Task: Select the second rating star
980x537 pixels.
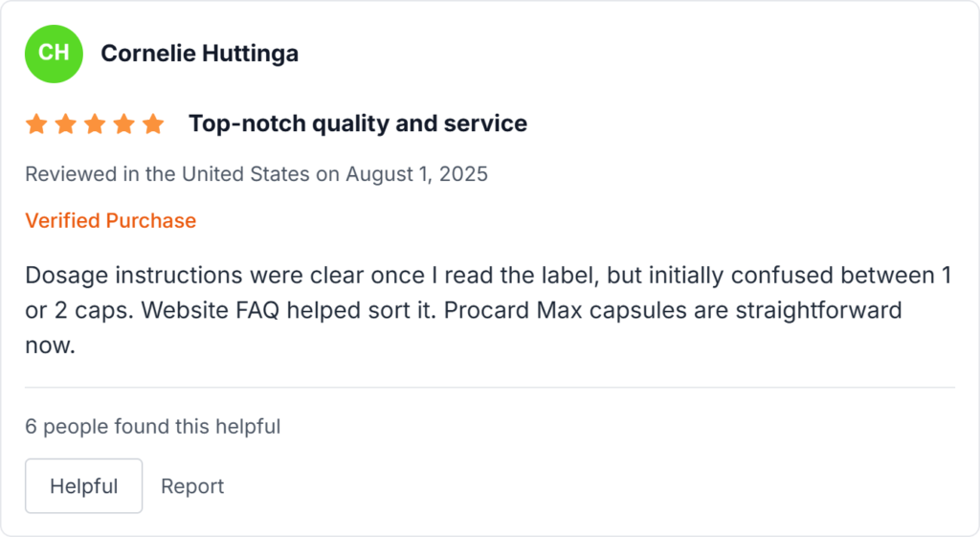Action: click(65, 123)
